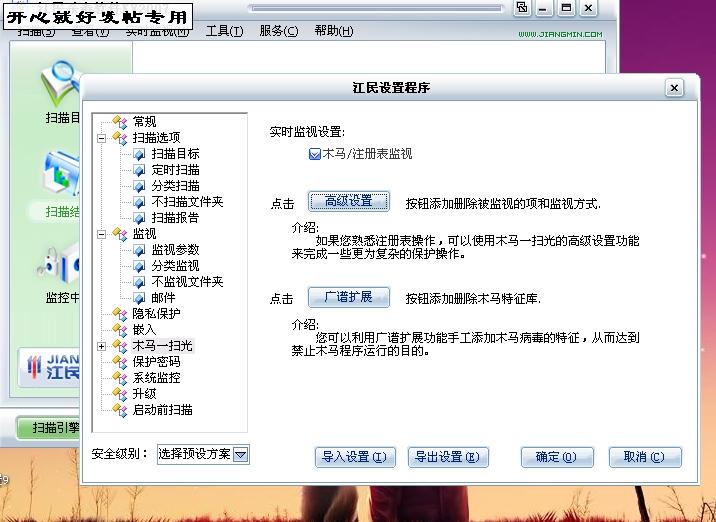Open the www.jiangmin.com link in main window
Viewport: 716px width, 522px height.
(560, 35)
